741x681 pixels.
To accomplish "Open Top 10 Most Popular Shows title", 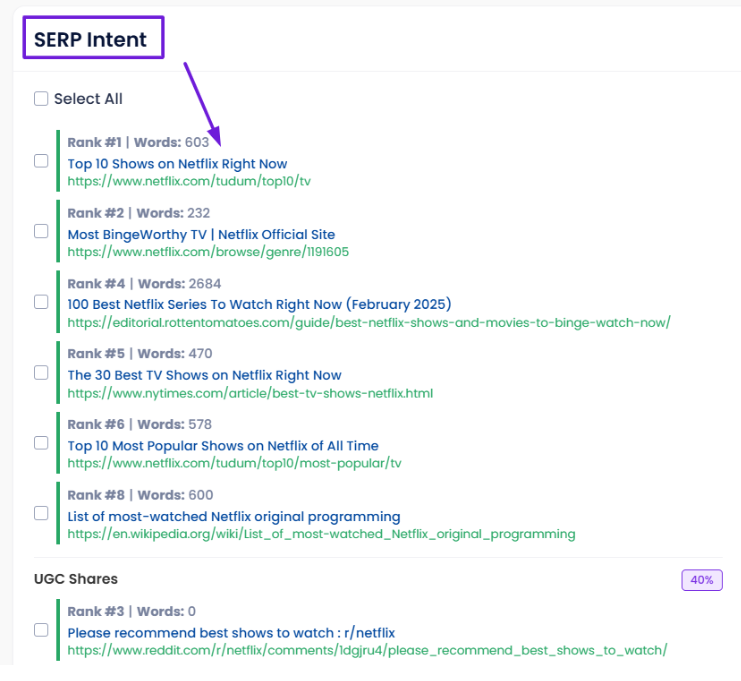I will click(223, 446).
